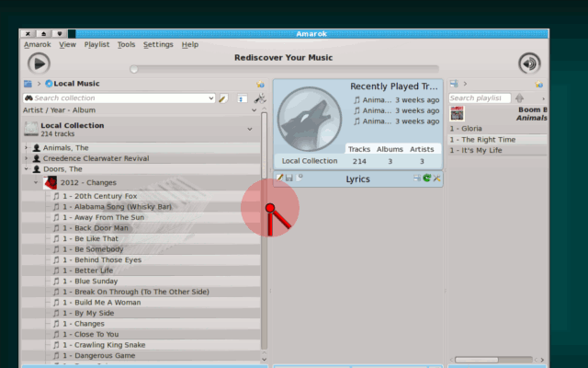This screenshot has height=368, width=588.
Task: Edit lyrics with the pencil icon
Action: 279,178
